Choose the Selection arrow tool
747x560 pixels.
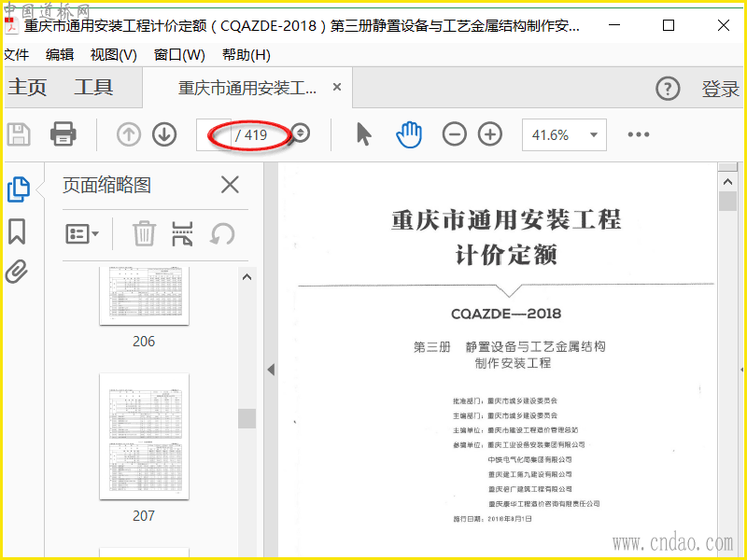(x=364, y=134)
